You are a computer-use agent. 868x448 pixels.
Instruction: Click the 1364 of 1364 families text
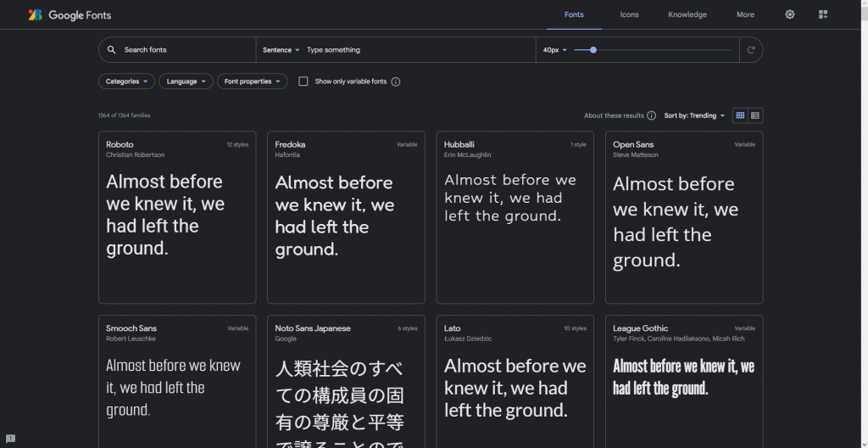coord(124,116)
